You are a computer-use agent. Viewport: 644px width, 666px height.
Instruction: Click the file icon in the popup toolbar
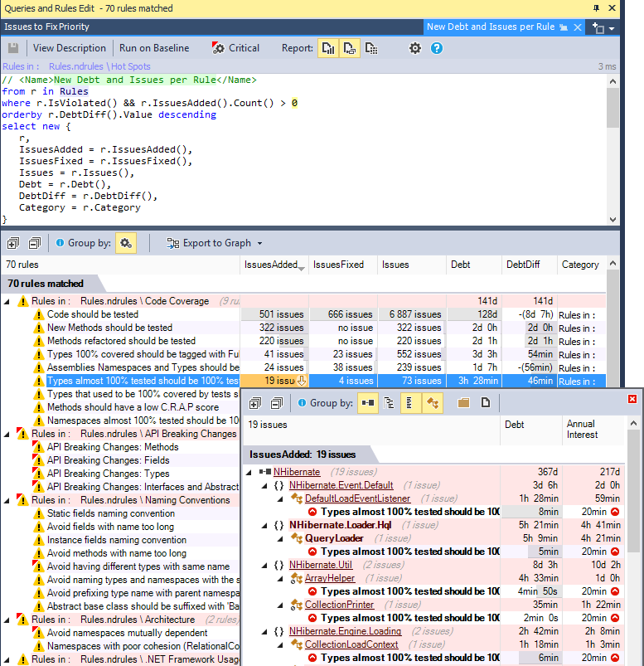pos(485,403)
